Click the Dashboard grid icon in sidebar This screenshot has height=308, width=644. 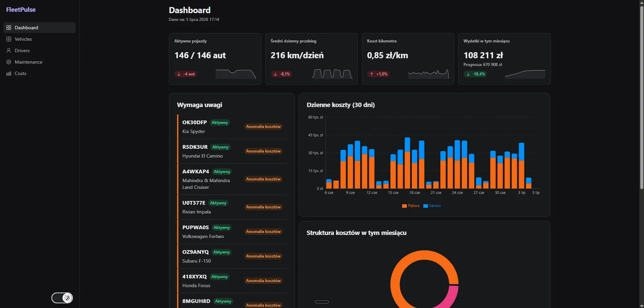pyautogui.click(x=9, y=28)
